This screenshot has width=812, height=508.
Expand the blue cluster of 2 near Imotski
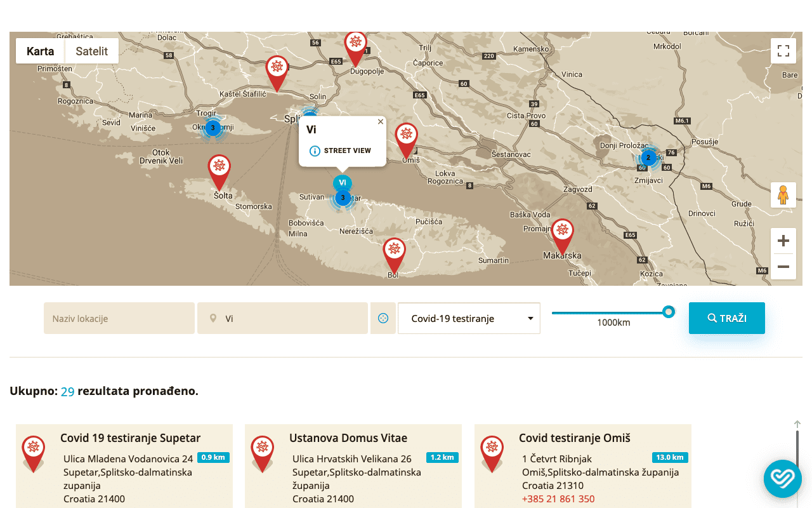click(648, 157)
